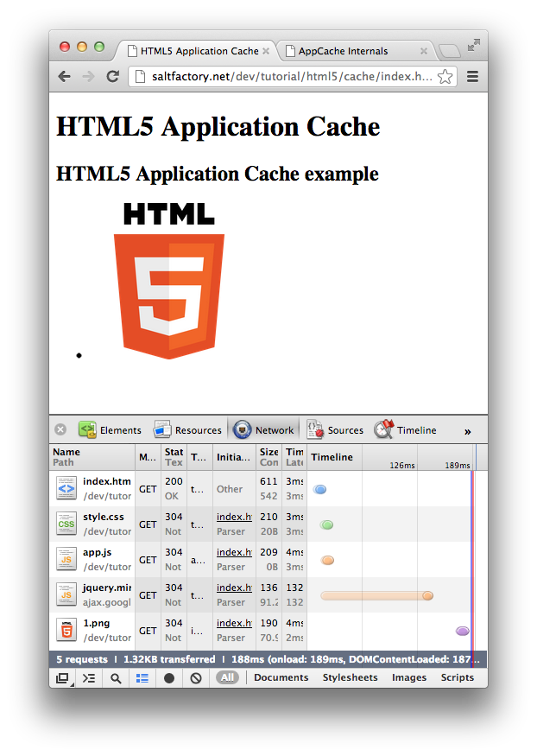Open index.h initiator link for jquery

pos(234,588)
